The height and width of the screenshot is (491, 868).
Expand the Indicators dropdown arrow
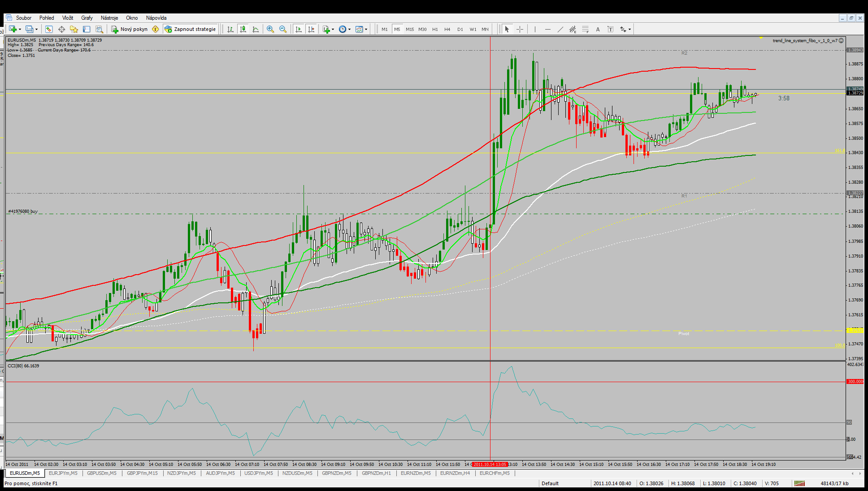[x=333, y=30]
